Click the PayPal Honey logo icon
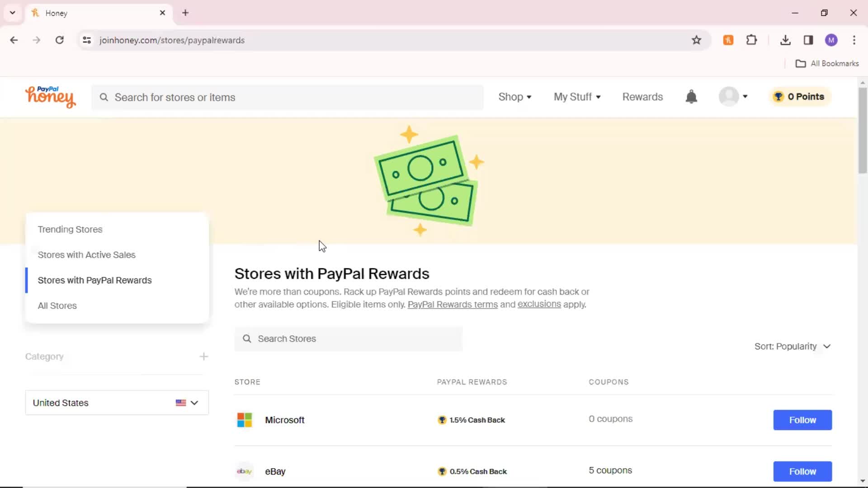The width and height of the screenshot is (868, 488). point(50,97)
